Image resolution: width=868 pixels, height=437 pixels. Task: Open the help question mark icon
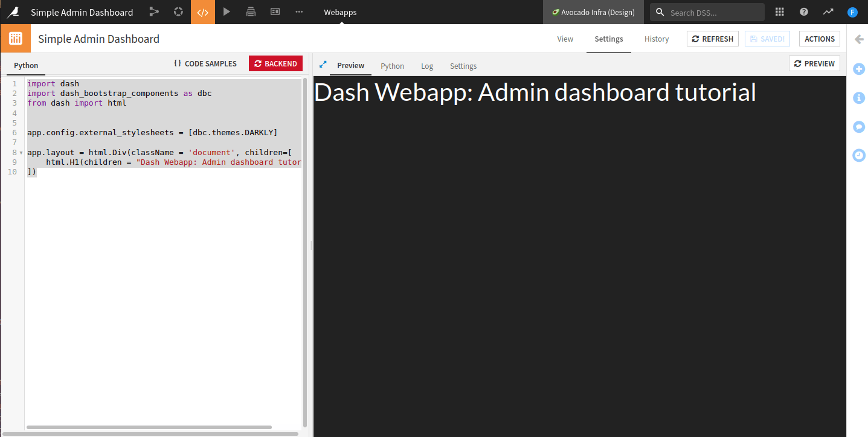click(x=804, y=12)
